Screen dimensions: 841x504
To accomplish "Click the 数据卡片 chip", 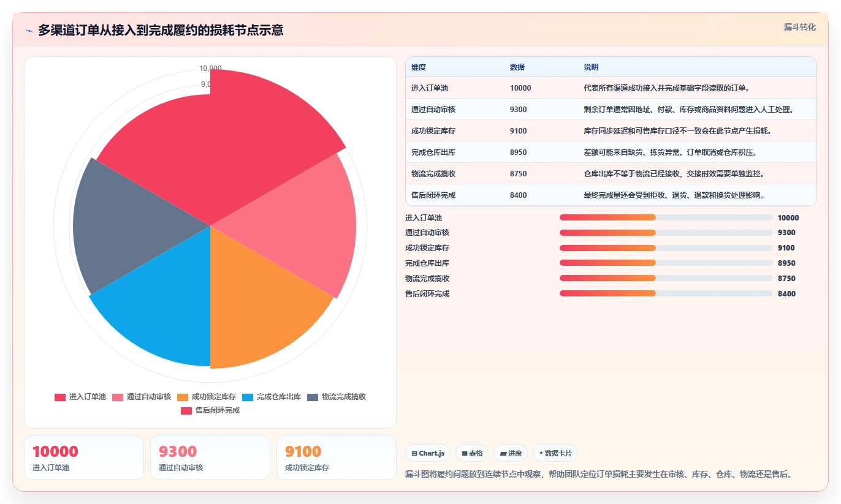I will (x=555, y=453).
